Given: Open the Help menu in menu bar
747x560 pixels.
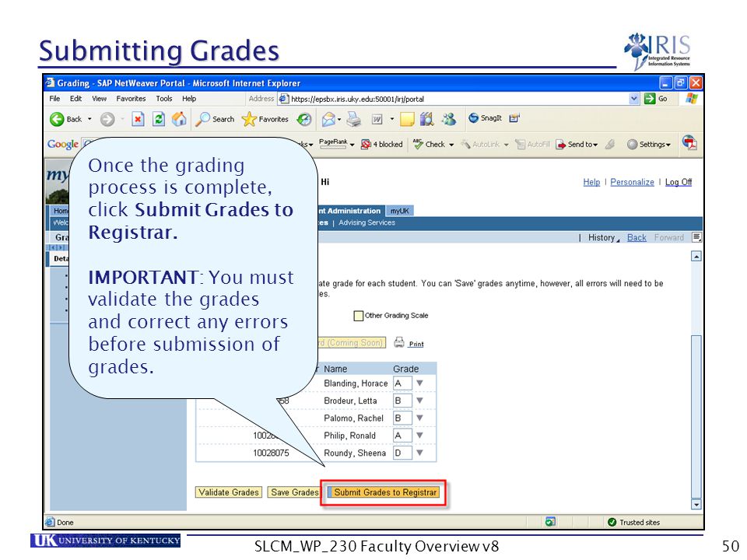Looking at the screenshot, I should [189, 99].
